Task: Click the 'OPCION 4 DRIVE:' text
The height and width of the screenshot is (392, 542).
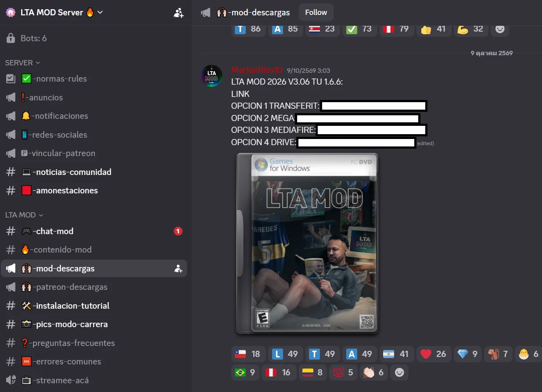Action: click(264, 143)
